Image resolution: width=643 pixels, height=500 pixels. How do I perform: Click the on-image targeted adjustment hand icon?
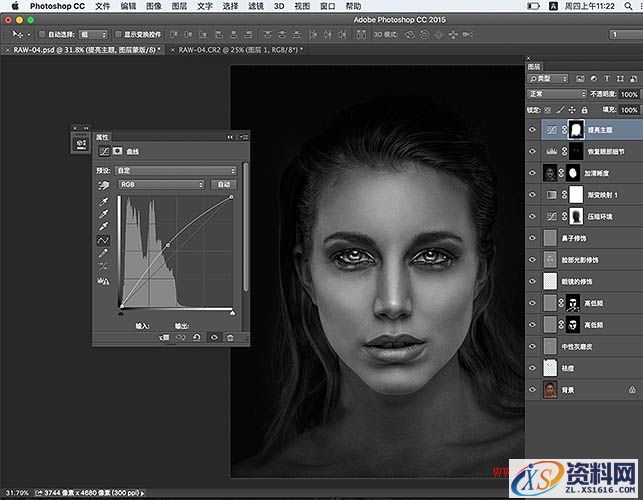104,185
